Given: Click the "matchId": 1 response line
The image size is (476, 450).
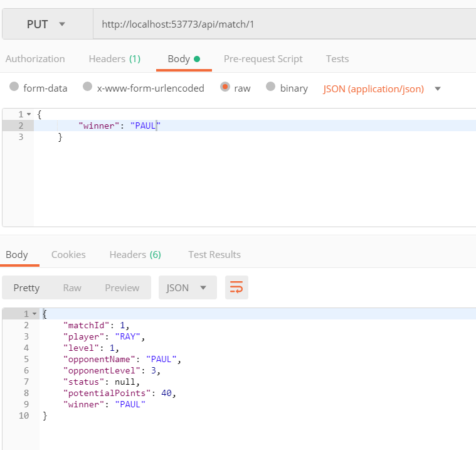Looking at the screenshot, I should [96, 326].
